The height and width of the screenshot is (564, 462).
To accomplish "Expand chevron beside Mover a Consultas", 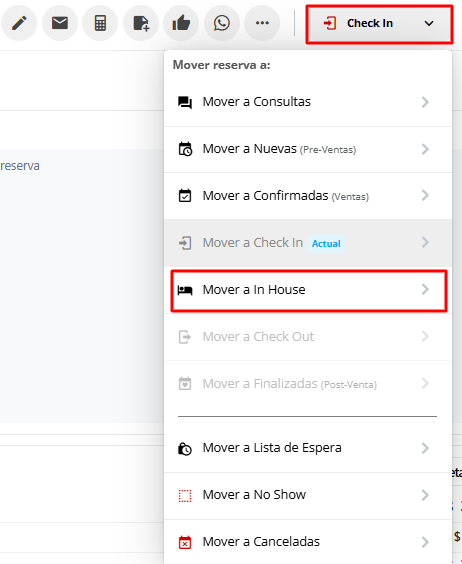I will pyautogui.click(x=425, y=102).
